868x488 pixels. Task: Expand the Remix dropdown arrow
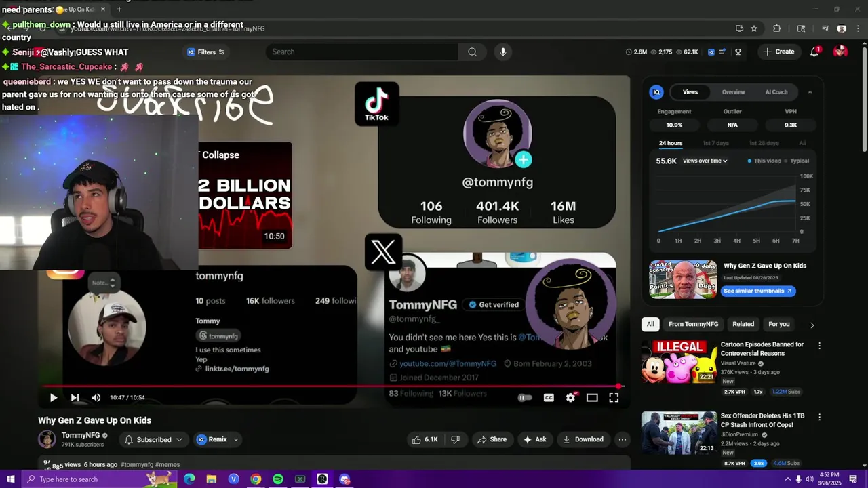tap(236, 439)
